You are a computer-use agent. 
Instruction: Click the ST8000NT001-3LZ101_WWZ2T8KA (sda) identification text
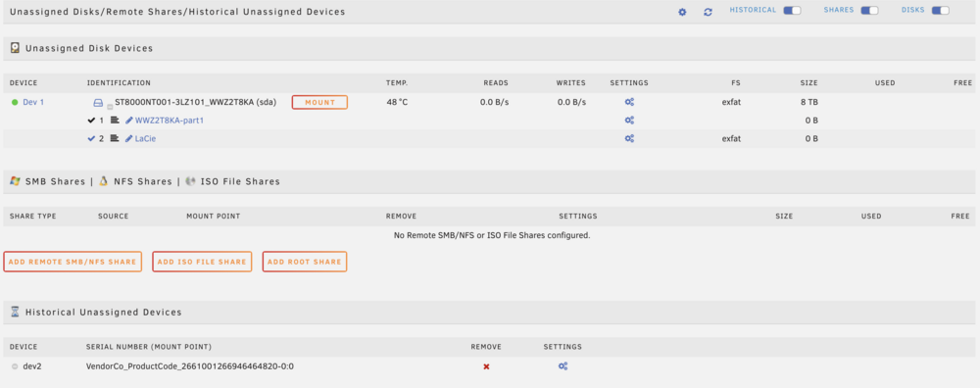coord(196,103)
